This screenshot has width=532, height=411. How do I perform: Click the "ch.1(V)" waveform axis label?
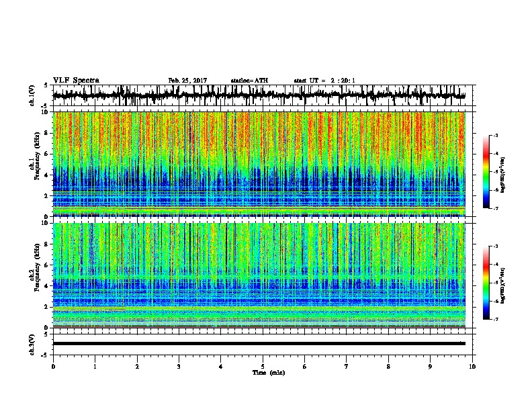tap(32, 95)
